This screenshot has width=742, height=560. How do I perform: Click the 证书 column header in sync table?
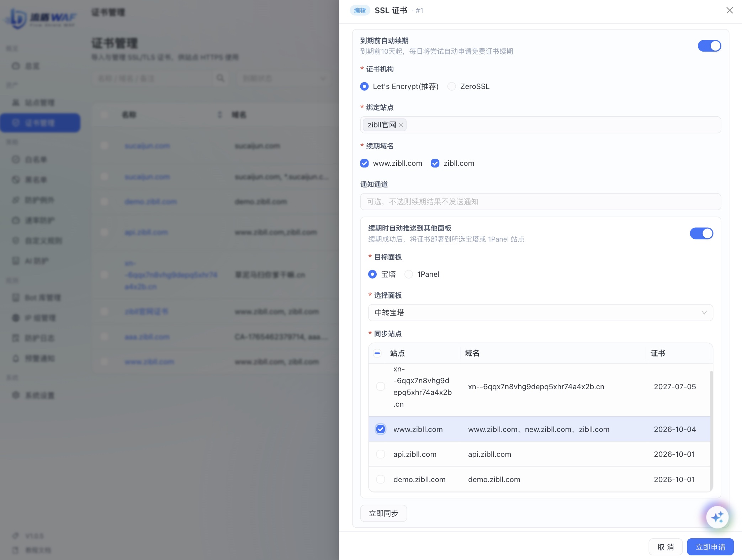(x=658, y=353)
